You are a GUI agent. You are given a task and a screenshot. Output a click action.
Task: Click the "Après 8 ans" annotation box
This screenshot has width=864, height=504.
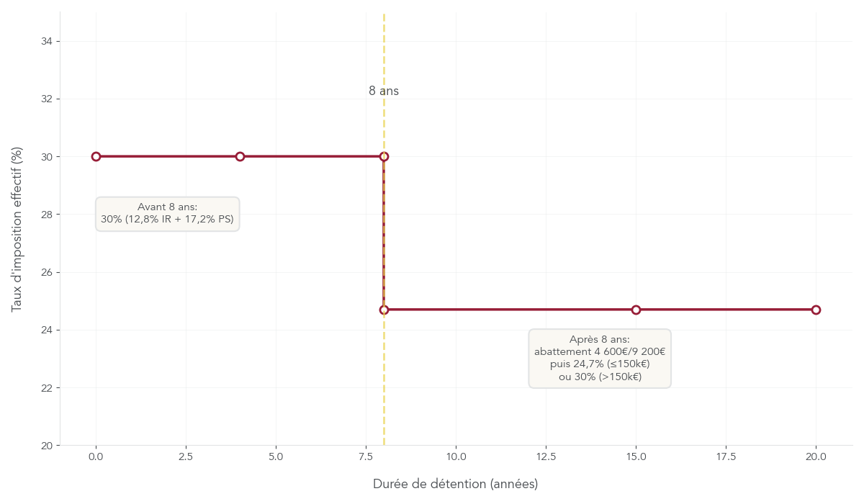click(599, 358)
